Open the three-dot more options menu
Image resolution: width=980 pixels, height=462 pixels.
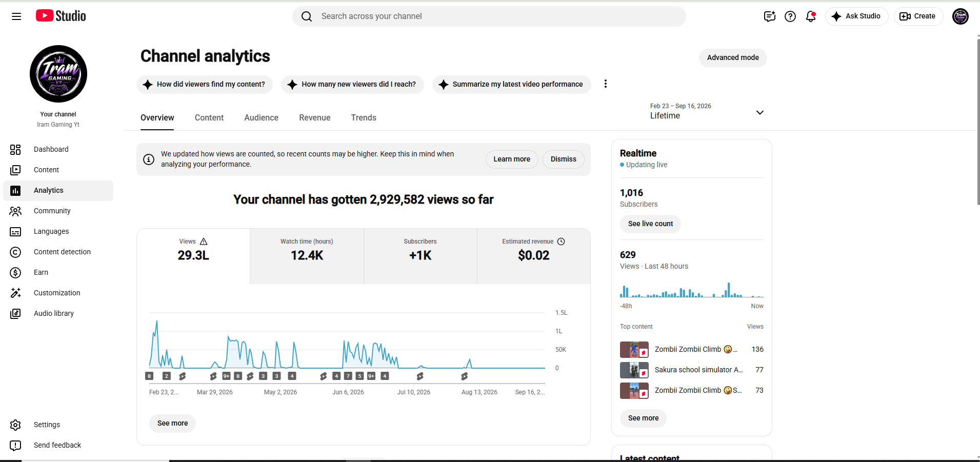point(606,84)
